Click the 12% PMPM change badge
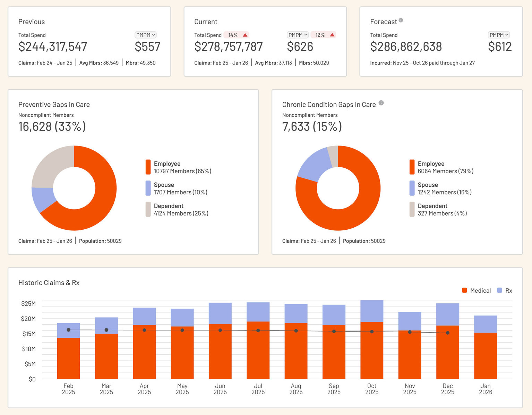 [323, 35]
